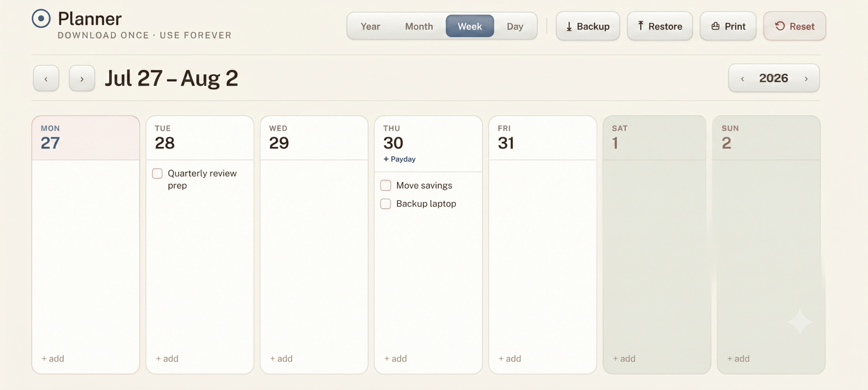
Task: Click the sparkle star icon in Sunday column
Action: (x=800, y=322)
